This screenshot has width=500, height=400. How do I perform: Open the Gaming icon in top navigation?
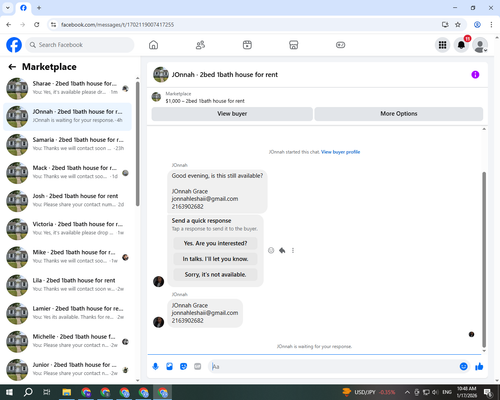[x=340, y=45]
